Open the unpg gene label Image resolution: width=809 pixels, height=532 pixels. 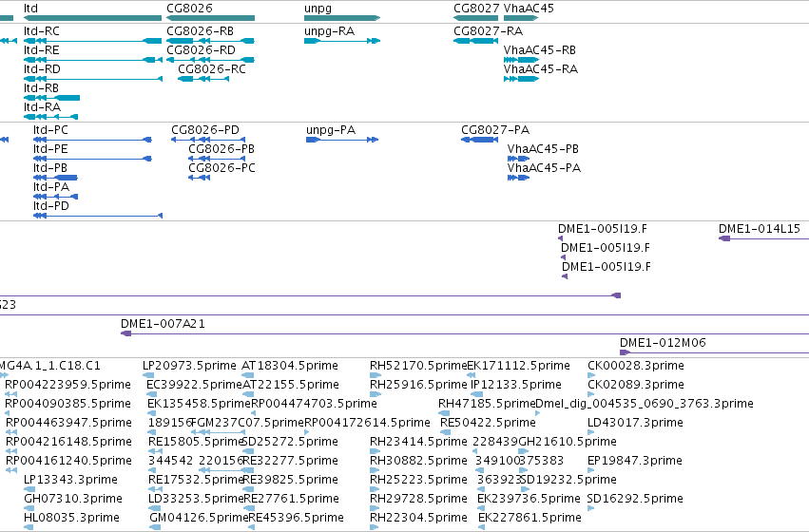click(318, 9)
